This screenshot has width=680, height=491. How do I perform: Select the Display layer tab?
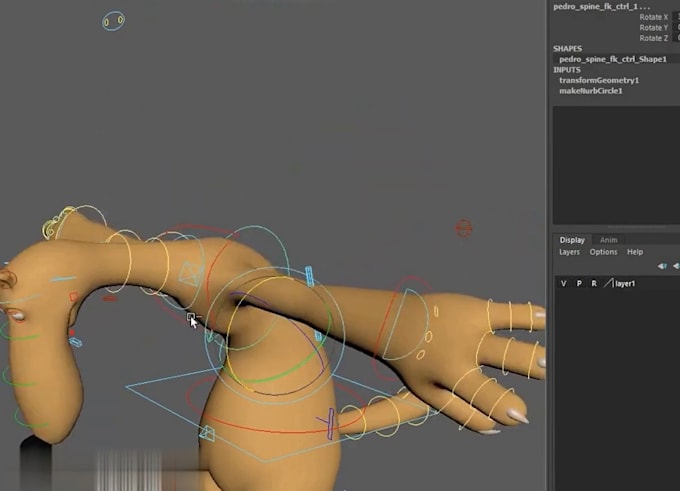(x=572, y=240)
